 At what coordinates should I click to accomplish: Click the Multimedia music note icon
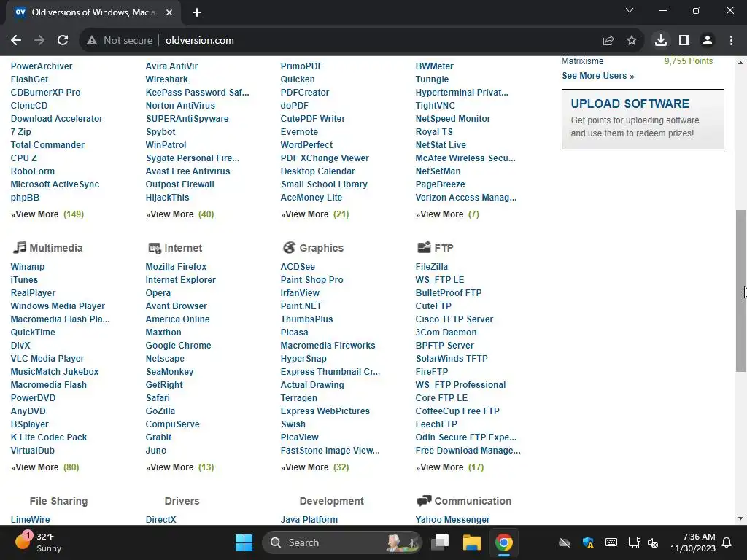coord(19,248)
